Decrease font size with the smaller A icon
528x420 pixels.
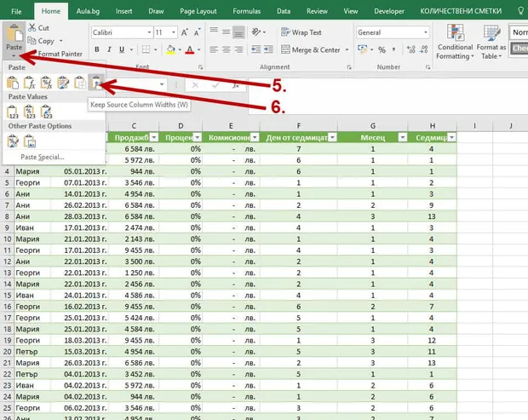click(x=197, y=32)
